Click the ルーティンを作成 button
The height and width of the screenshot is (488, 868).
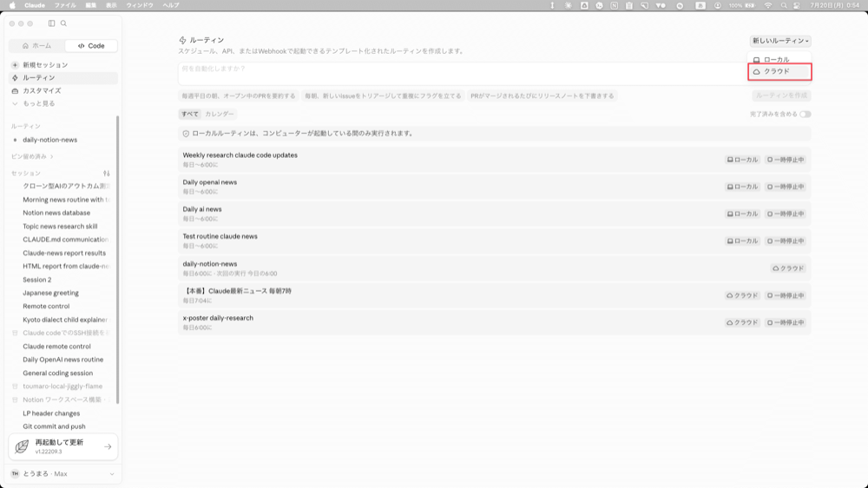click(782, 96)
